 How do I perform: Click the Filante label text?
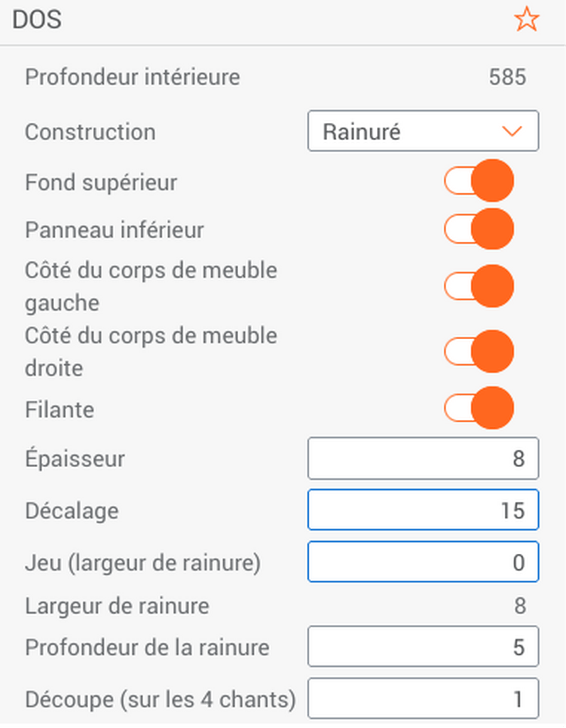(x=60, y=410)
